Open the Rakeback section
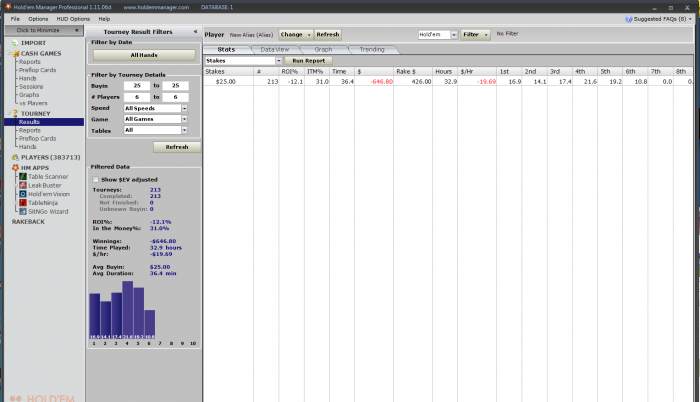The height and width of the screenshot is (402, 700). 28,222
